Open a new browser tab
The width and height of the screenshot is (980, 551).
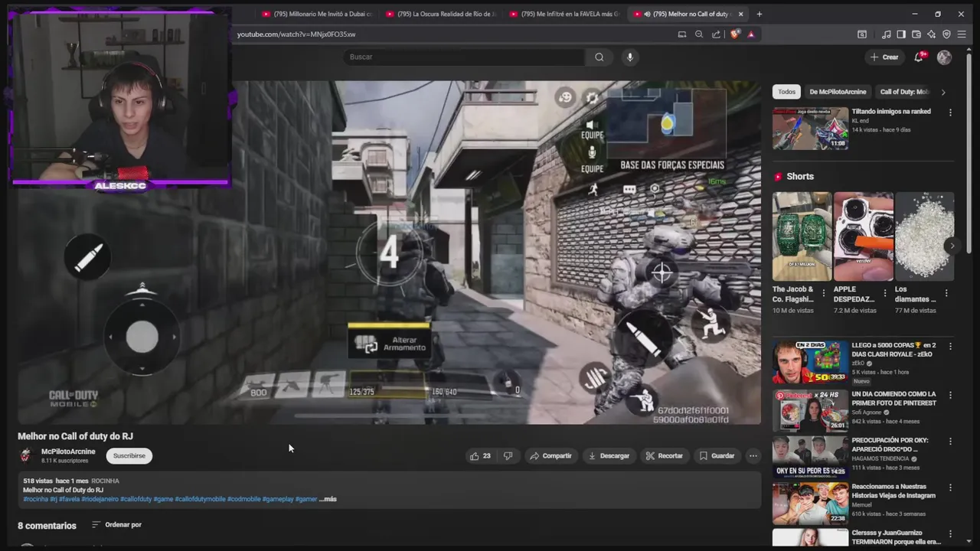(x=759, y=14)
